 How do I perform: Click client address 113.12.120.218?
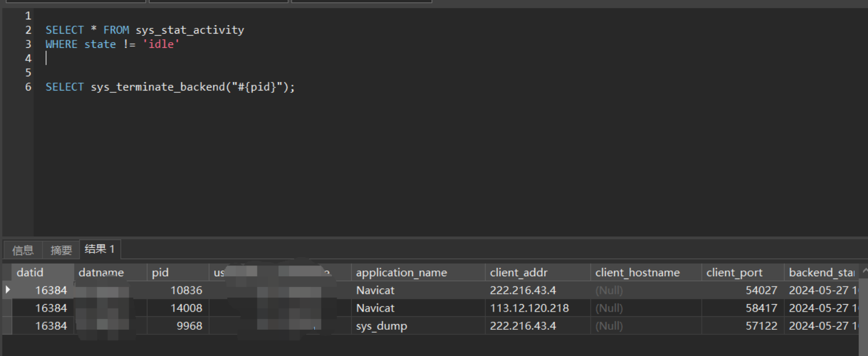(x=538, y=308)
